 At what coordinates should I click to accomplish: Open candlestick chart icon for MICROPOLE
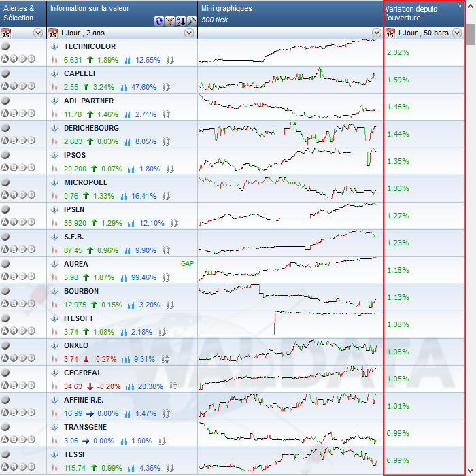point(54,196)
